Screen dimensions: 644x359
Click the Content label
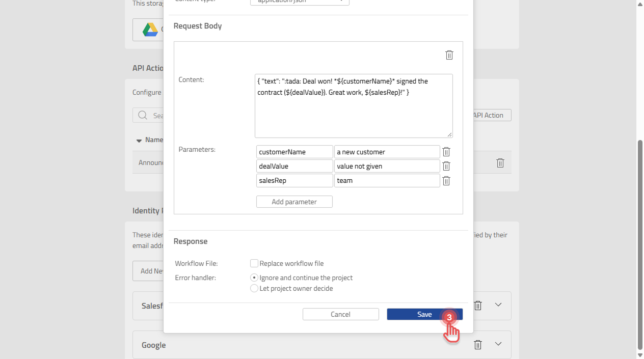coord(191,79)
